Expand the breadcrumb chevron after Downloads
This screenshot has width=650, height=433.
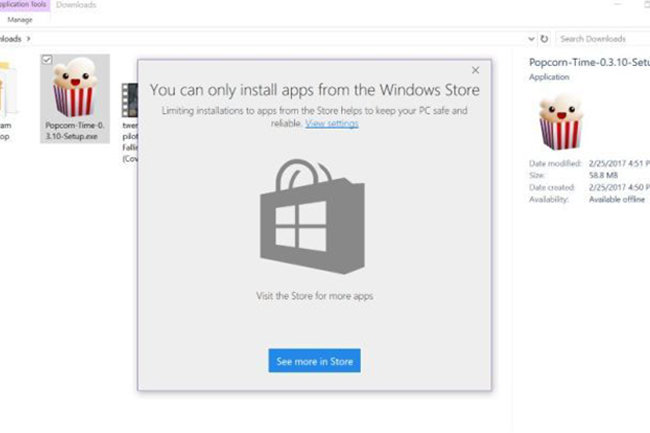[x=29, y=39]
